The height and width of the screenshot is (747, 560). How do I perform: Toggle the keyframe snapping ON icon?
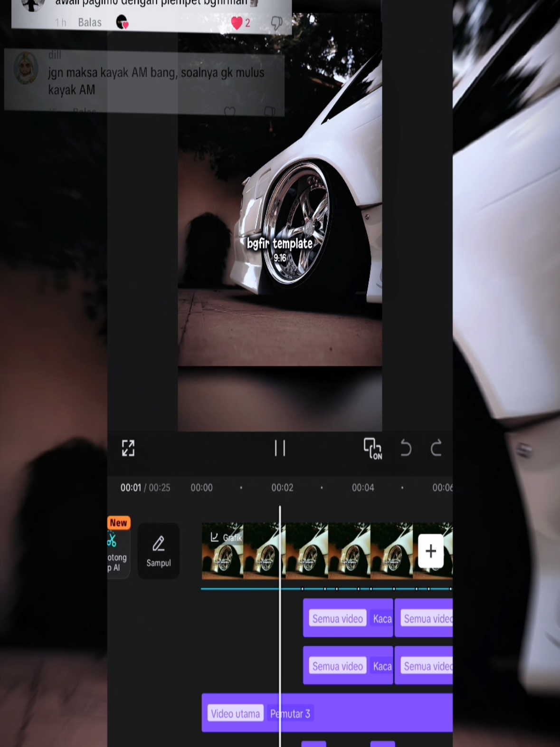point(372,449)
